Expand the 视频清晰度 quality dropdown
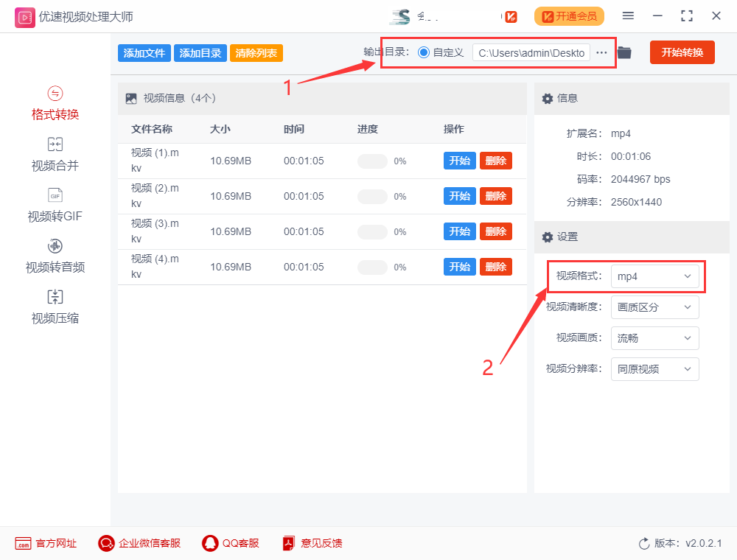 654,307
